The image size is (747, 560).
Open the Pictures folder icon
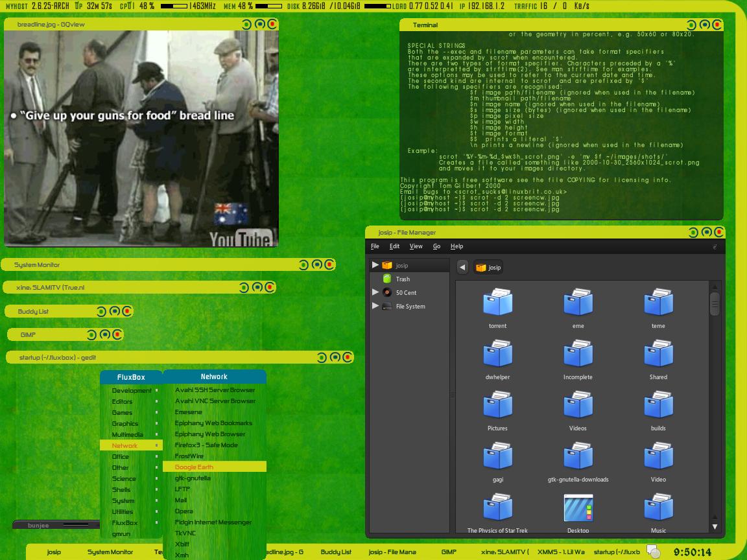pos(497,404)
